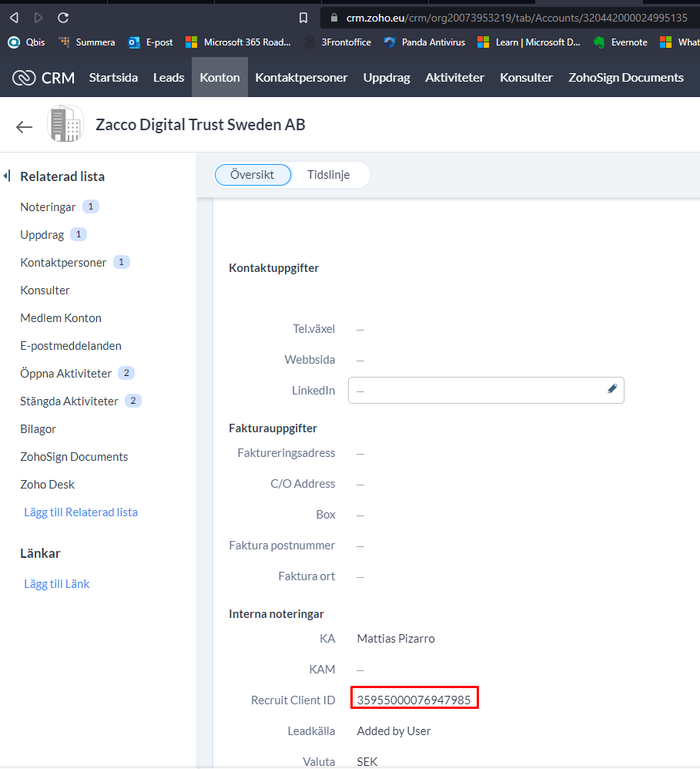Open the Kontaktpersoner module tab

point(301,77)
